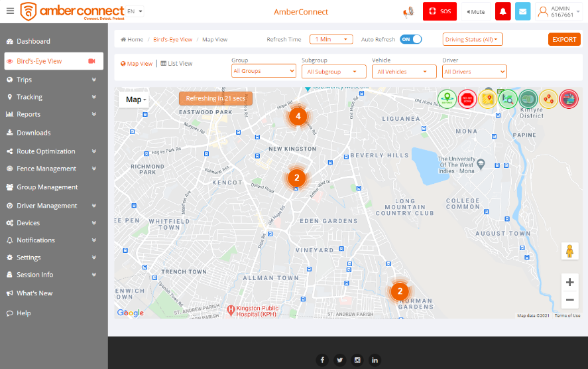Expand the Trips sidebar menu
The width and height of the screenshot is (588, 369).
tap(52, 80)
